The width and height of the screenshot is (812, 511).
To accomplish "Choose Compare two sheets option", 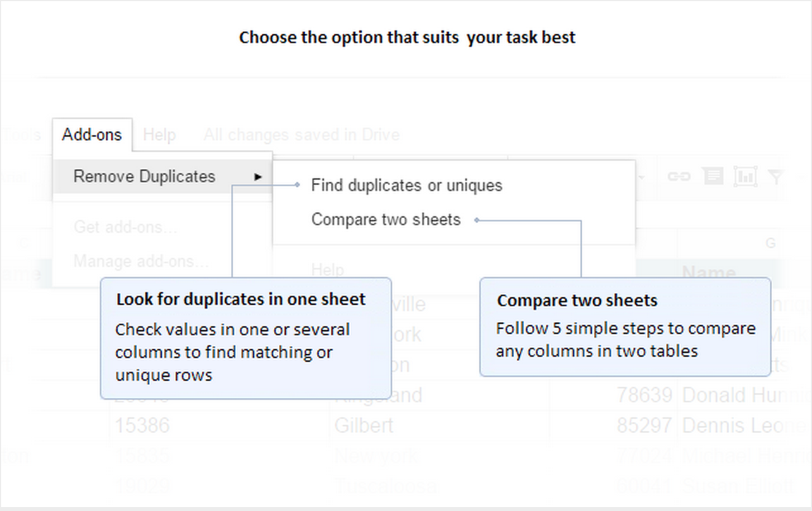I will [386, 219].
